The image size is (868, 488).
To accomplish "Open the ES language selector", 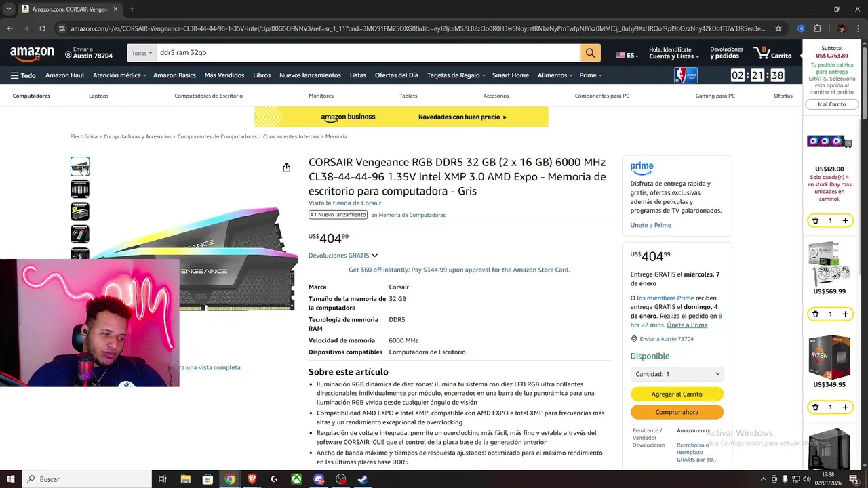I will point(627,55).
